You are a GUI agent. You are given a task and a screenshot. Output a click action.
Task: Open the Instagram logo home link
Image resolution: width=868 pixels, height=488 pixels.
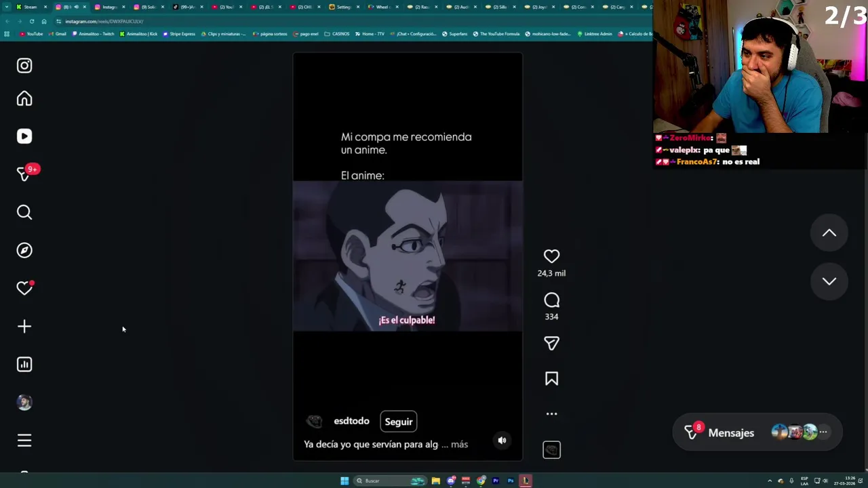pos(24,66)
